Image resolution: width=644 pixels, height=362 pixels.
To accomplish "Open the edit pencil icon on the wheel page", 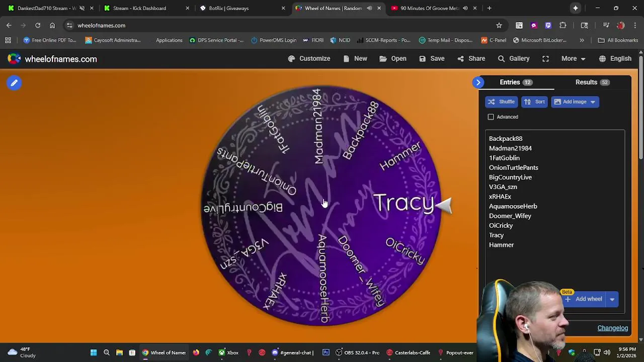I will tap(14, 83).
